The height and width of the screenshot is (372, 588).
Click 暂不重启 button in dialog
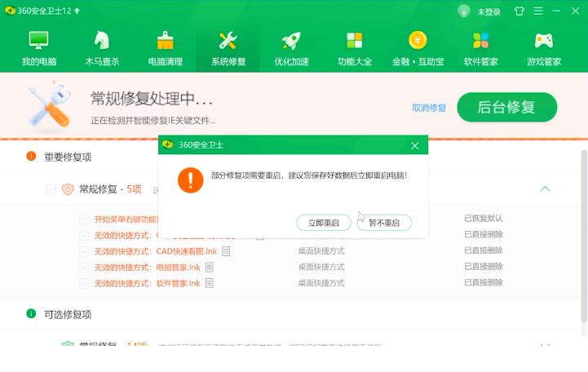[384, 223]
